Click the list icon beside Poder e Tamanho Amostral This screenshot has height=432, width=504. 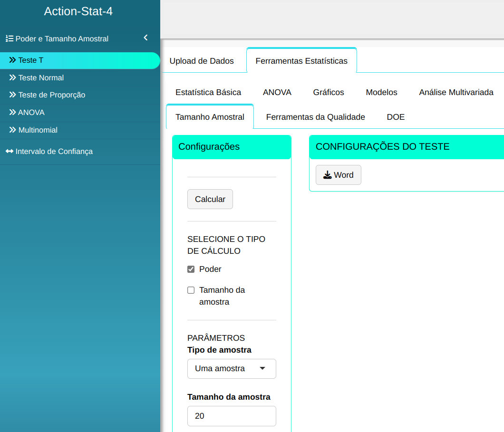click(9, 39)
